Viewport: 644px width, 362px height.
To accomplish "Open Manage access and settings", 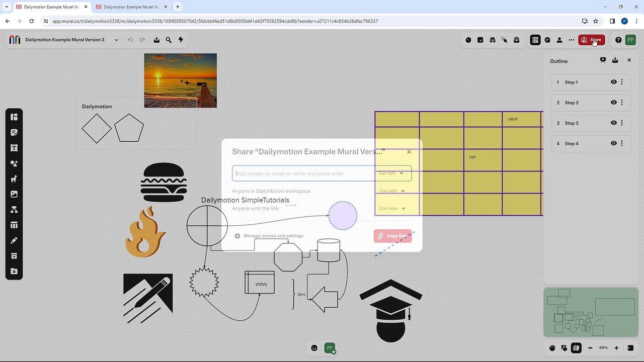I will pyautogui.click(x=269, y=236).
